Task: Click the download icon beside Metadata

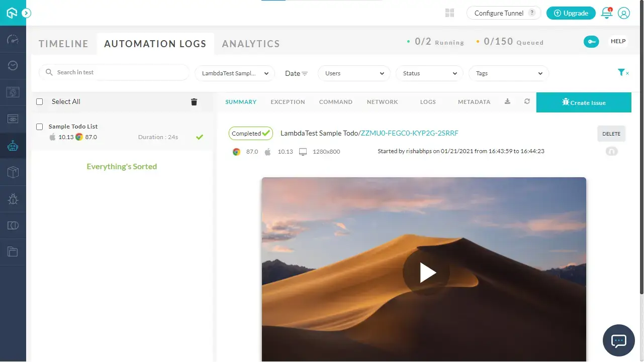Action: click(x=508, y=101)
